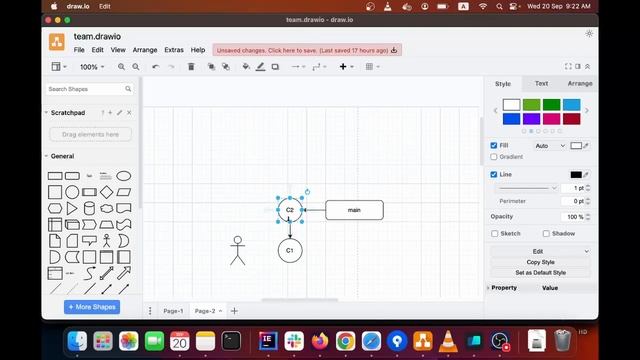The image size is (640, 360).
Task: Pick the cyan blue color swatch
Action: (x=571, y=104)
